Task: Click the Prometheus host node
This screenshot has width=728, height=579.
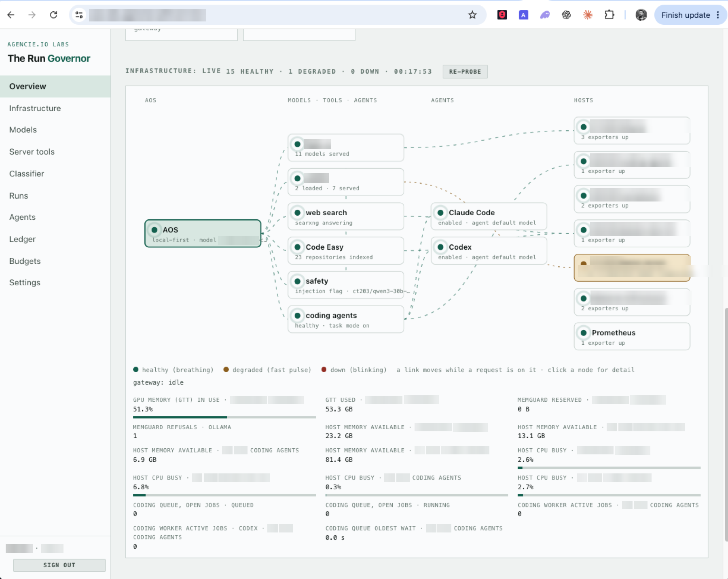Action: [632, 336]
